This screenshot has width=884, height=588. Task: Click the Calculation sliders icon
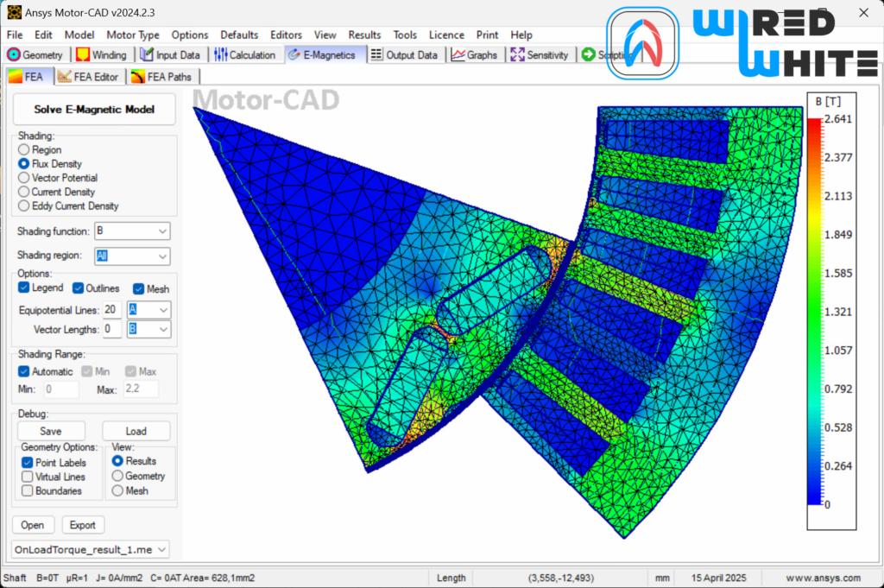pyautogui.click(x=220, y=54)
